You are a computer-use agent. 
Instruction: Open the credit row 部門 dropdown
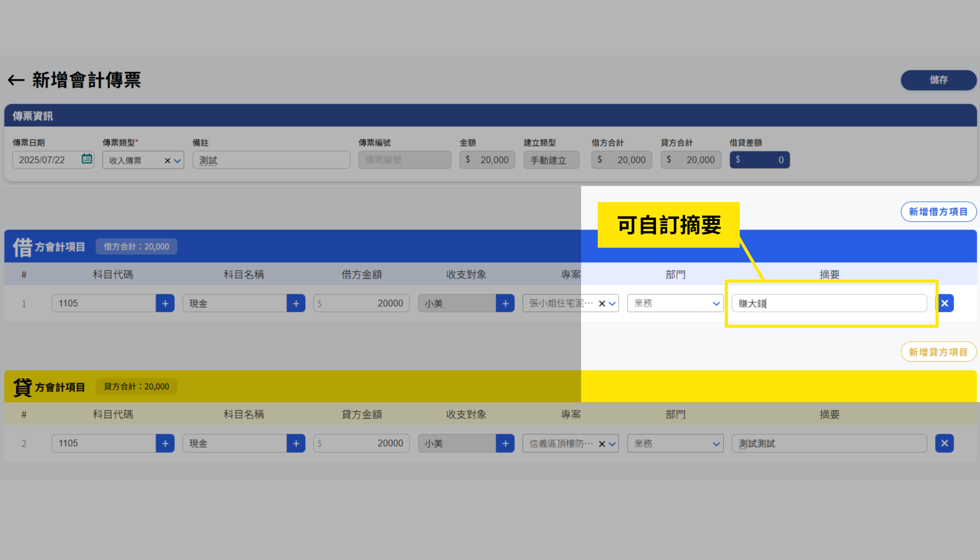click(717, 443)
